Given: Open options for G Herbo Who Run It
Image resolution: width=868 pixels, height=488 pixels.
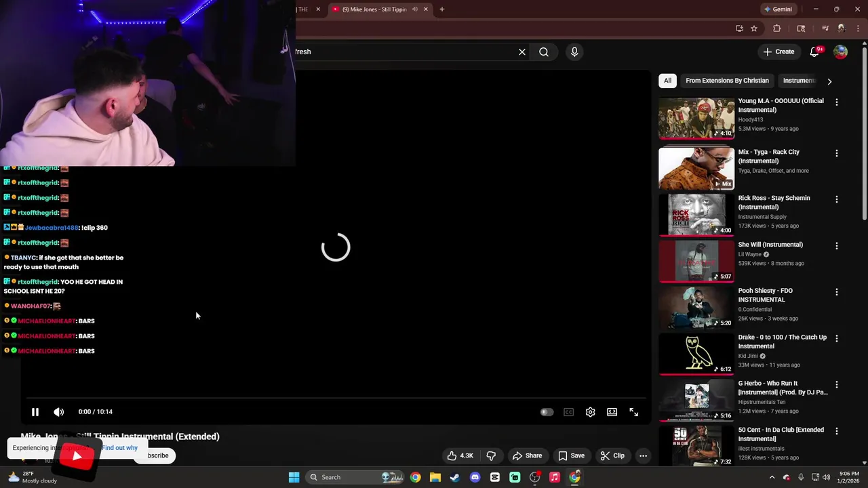Looking at the screenshot, I should pos(836,384).
